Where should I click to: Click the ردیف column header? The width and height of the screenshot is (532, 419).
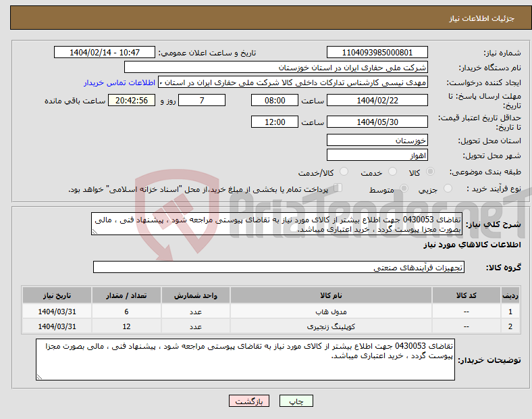[x=510, y=295]
